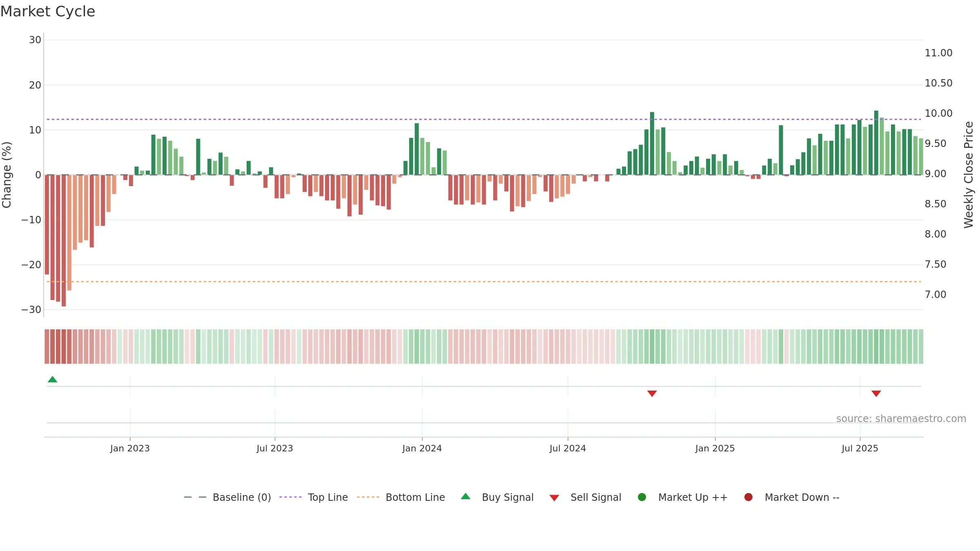
Task: Toggle the Sell Signal legend entry
Action: click(x=585, y=497)
